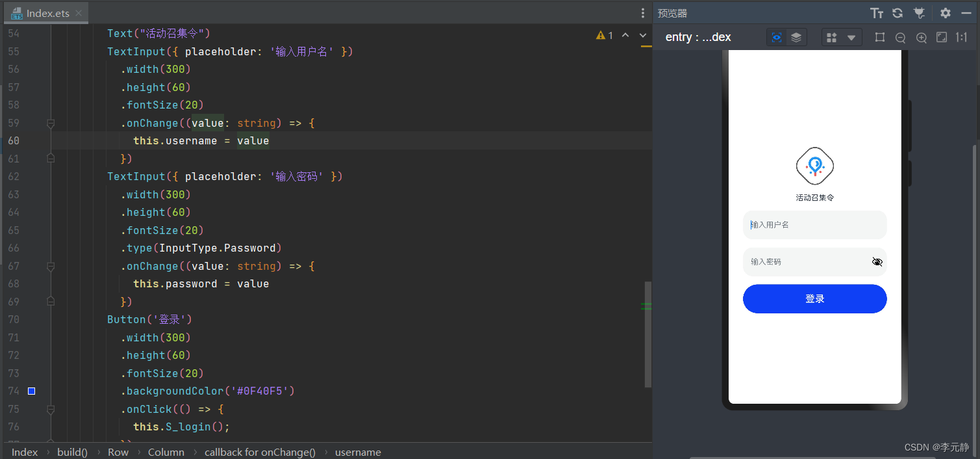This screenshot has width=980, height=459.
Task: Click the plug debug icon in previewer
Action: [x=919, y=13]
